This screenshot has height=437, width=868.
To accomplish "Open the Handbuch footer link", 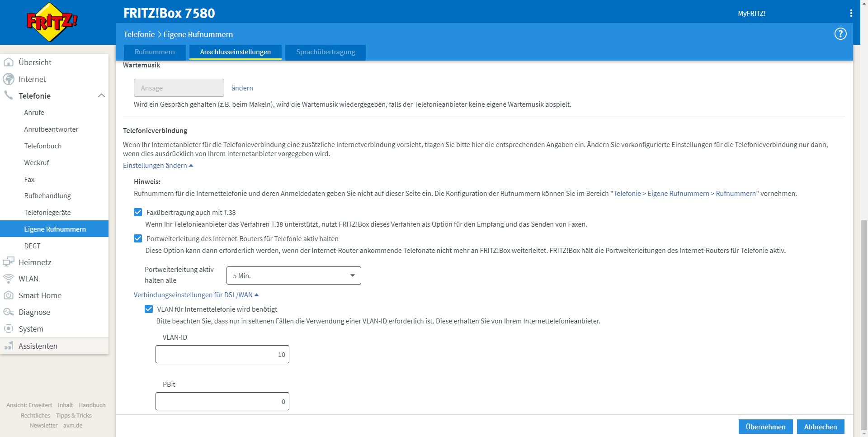I will pyautogui.click(x=92, y=405).
